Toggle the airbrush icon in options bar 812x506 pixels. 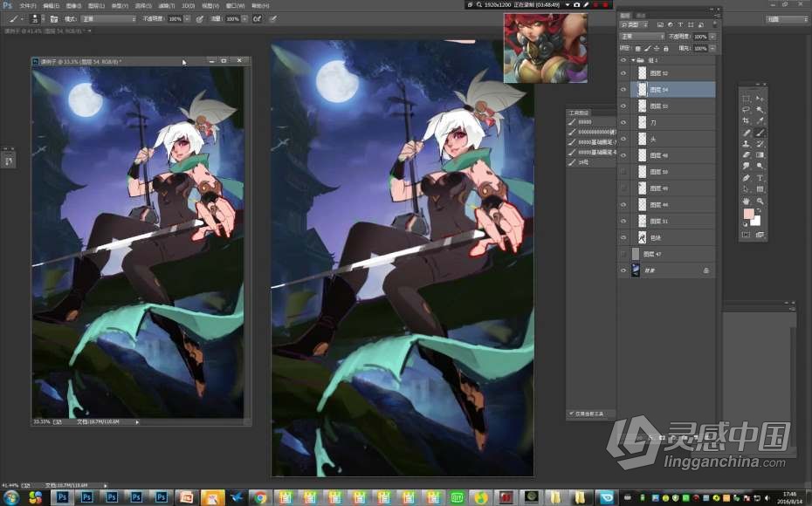(x=257, y=19)
